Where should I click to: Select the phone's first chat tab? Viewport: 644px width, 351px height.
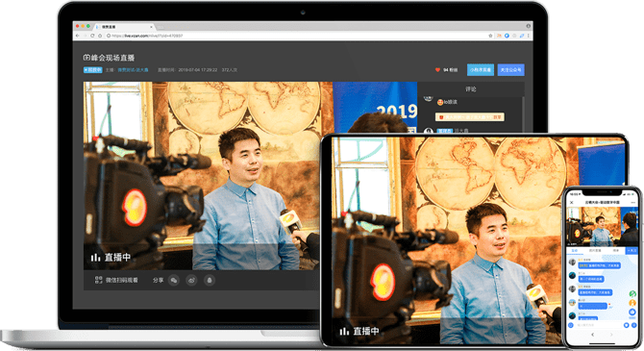574,250
